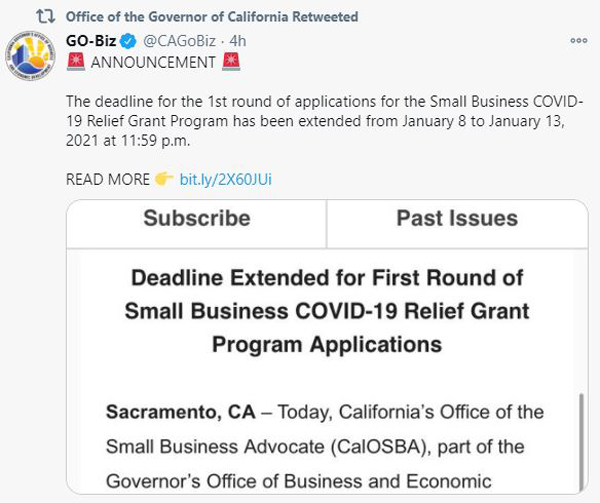Click the GO-Biz account name
This screenshot has height=503, width=600.
point(91,41)
